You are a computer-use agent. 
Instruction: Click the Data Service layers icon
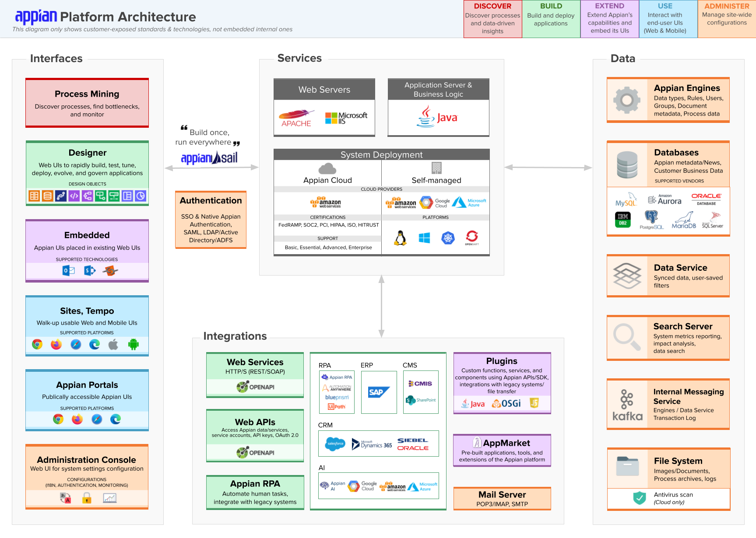[x=627, y=276]
